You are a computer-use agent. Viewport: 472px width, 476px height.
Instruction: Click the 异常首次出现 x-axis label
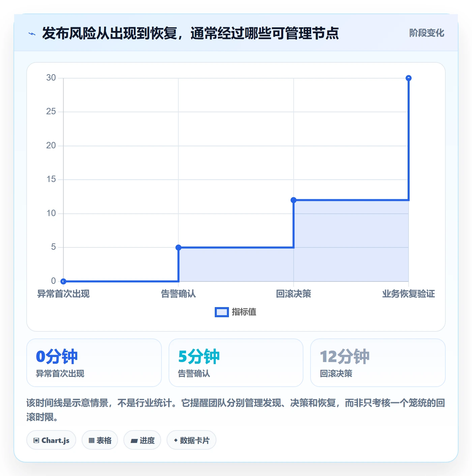point(63,294)
